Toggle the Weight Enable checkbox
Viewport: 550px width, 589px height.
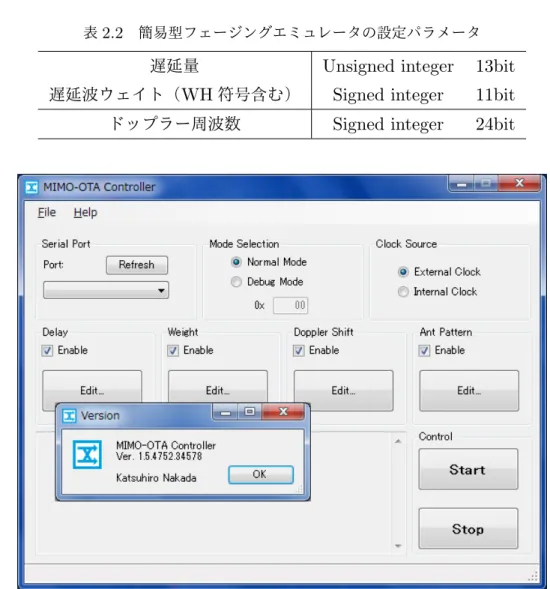[x=173, y=350]
